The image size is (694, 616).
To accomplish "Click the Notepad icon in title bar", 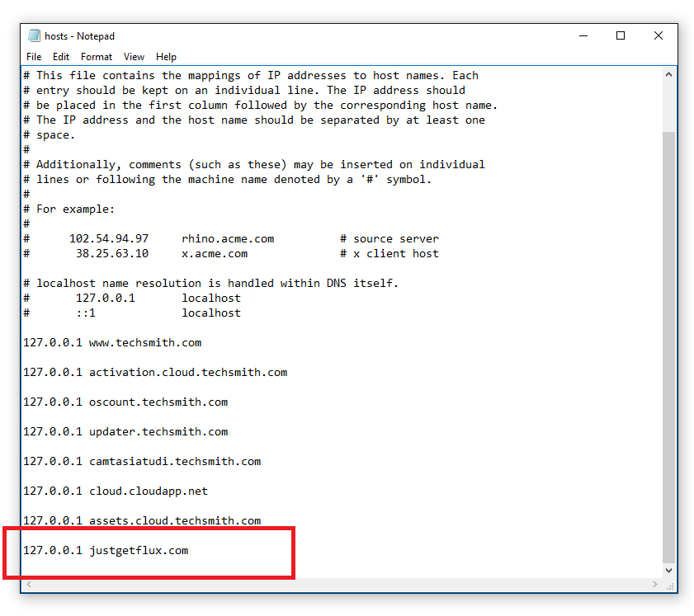I will [x=34, y=35].
